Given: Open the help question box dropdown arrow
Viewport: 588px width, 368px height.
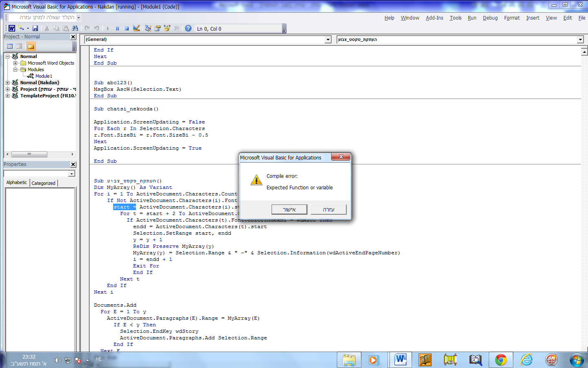Looking at the screenshot, I should pos(78,18).
